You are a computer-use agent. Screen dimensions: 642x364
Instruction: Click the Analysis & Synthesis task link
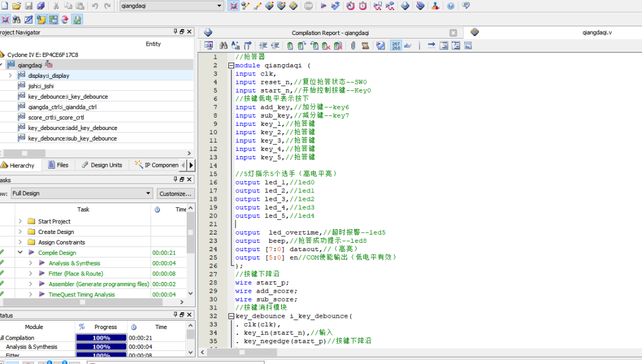pos(74,263)
